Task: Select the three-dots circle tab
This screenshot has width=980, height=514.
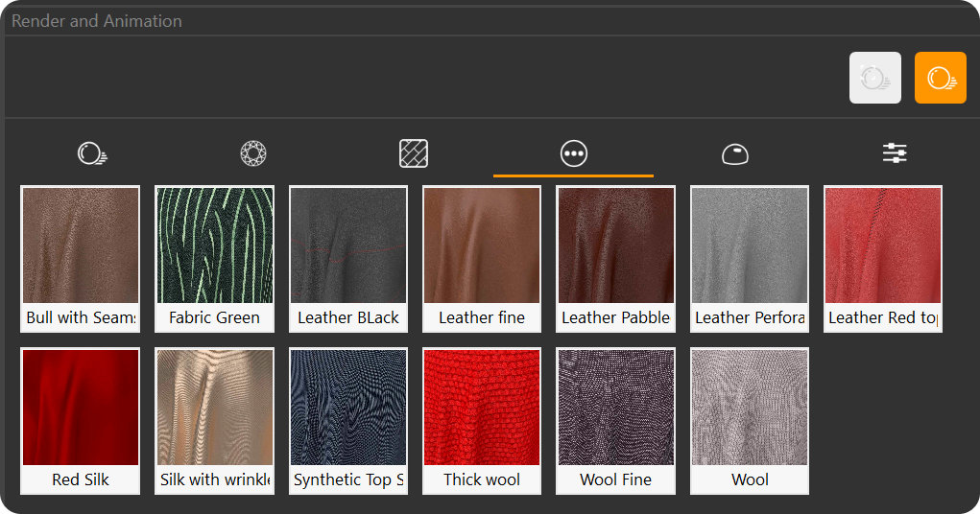Action: pyautogui.click(x=574, y=153)
